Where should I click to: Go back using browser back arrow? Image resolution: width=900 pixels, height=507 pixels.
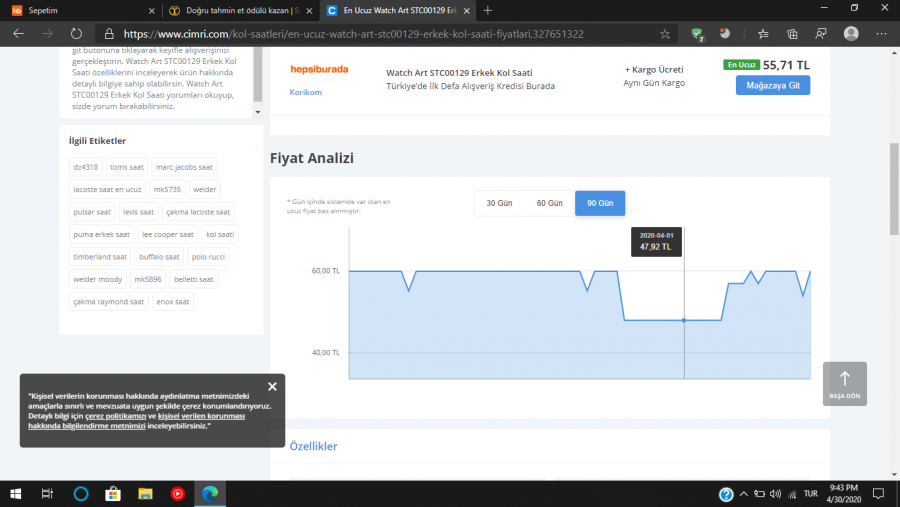pos(18,34)
